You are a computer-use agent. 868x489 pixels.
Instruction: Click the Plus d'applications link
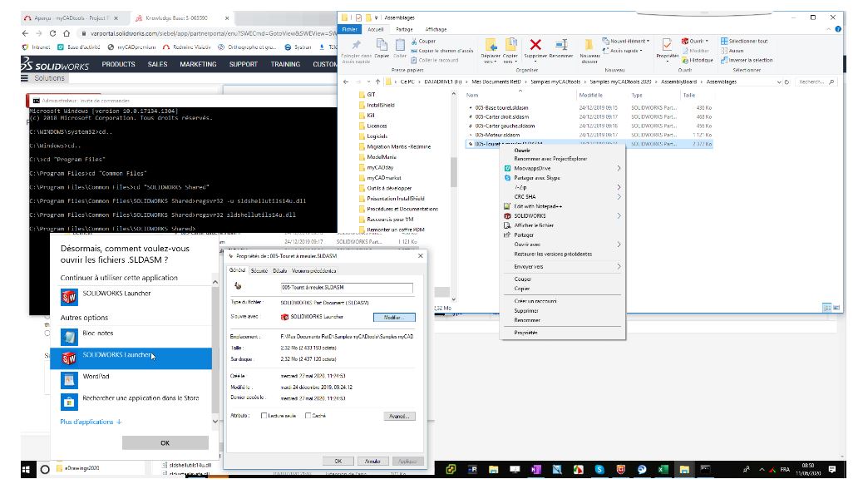pos(91,422)
